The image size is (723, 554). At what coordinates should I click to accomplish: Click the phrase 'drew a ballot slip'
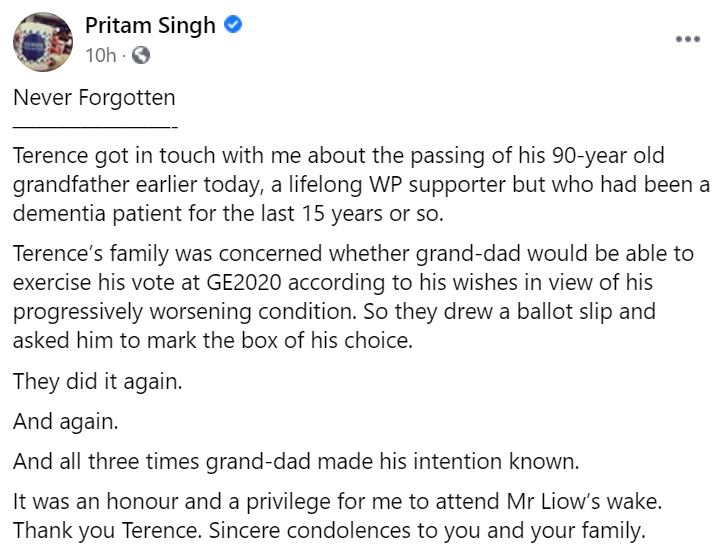tap(573, 310)
